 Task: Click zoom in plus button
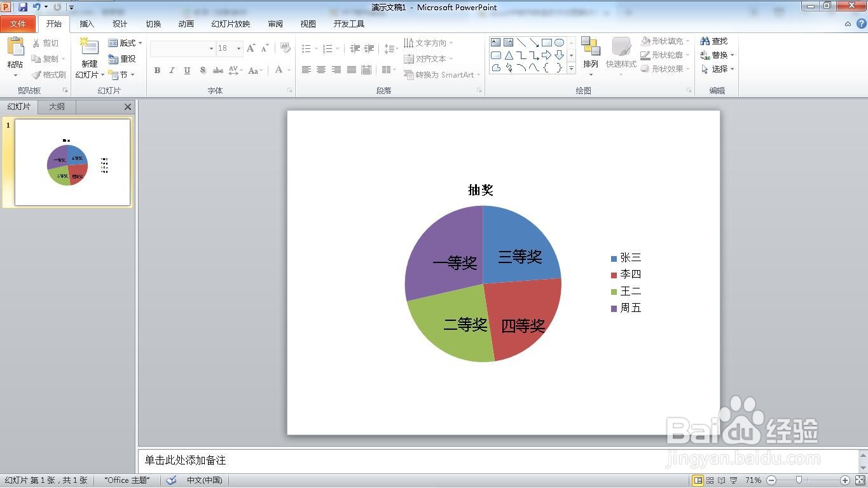point(845,480)
